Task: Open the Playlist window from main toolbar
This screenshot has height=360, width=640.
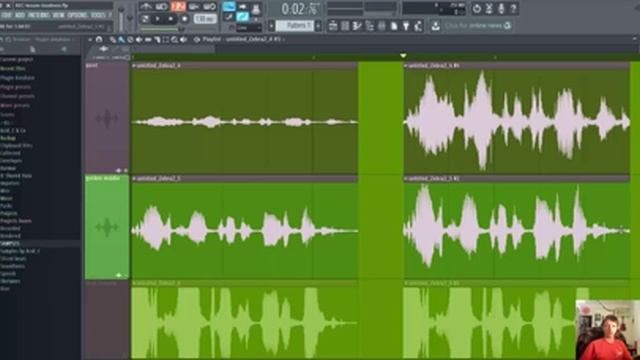Action: click(333, 26)
